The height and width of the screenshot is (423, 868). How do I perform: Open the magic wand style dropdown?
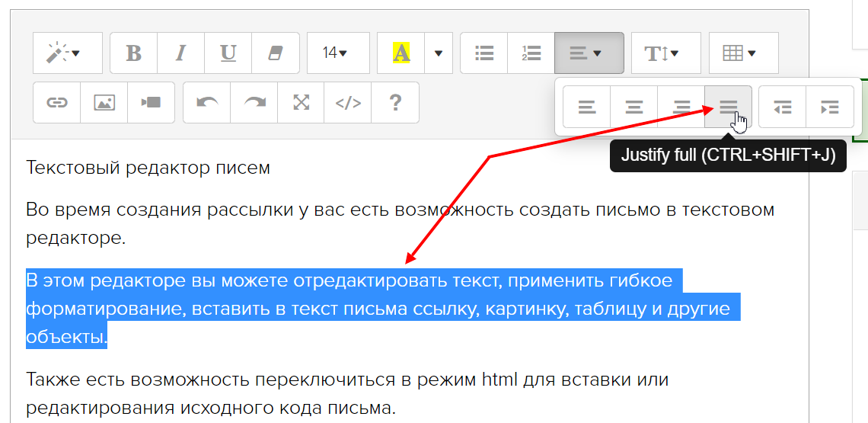click(67, 53)
